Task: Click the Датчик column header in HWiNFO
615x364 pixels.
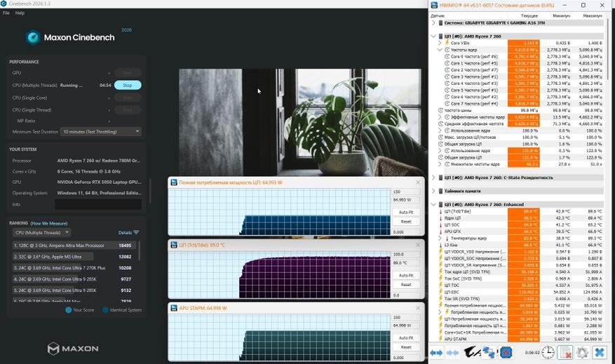Action: [x=438, y=15]
